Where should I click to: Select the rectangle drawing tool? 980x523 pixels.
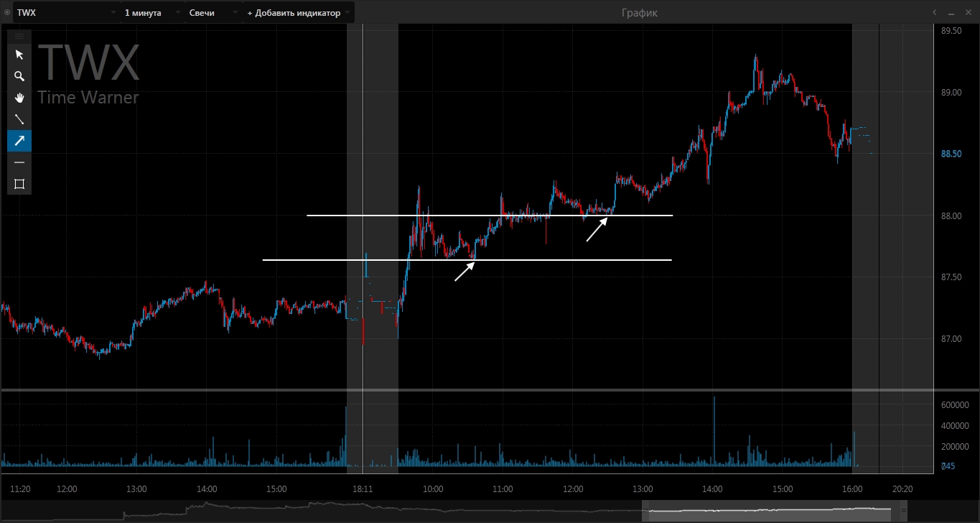19,184
